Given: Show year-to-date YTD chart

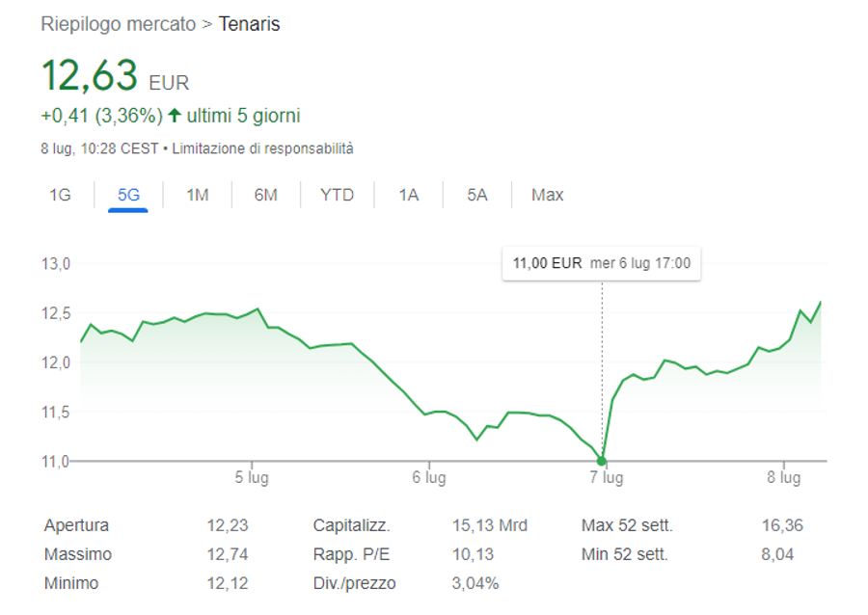Looking at the screenshot, I should click(x=338, y=195).
